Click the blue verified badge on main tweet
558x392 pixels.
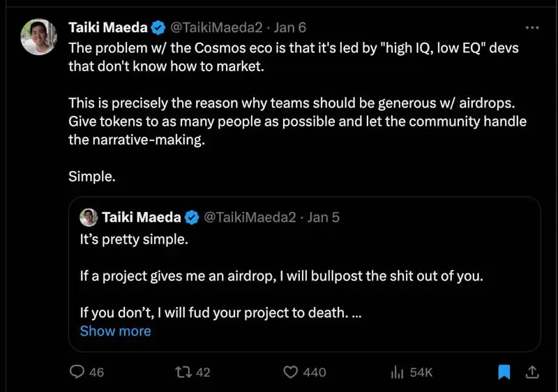pyautogui.click(x=158, y=28)
